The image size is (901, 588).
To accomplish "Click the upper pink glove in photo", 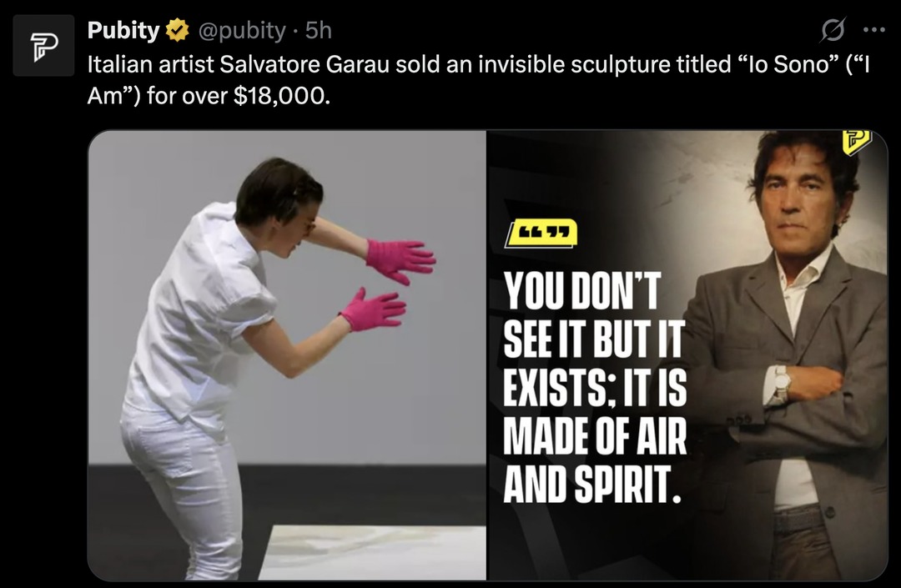I will point(400,261).
